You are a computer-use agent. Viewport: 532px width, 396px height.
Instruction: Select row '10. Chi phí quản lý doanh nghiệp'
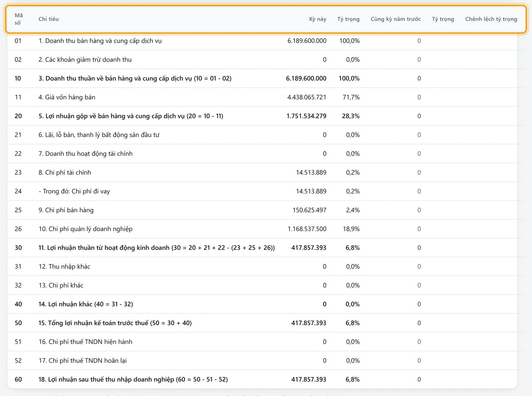coord(262,229)
